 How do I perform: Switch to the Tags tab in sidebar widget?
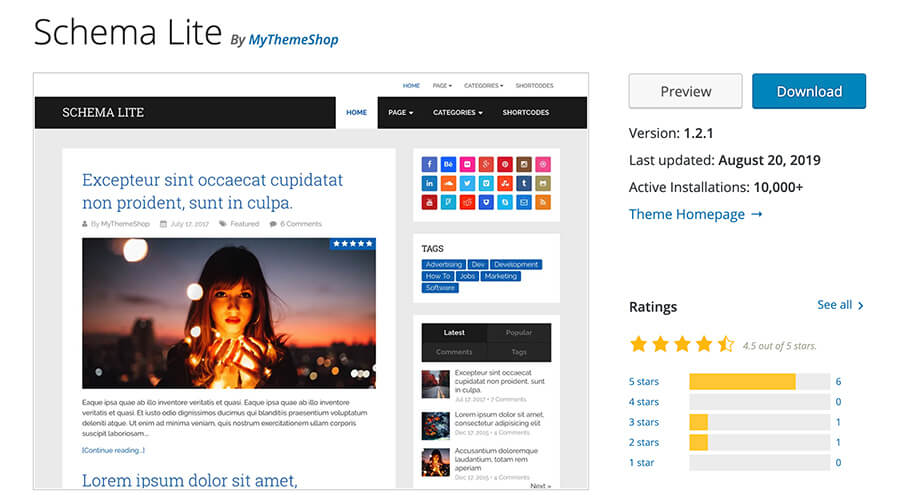coord(519,352)
